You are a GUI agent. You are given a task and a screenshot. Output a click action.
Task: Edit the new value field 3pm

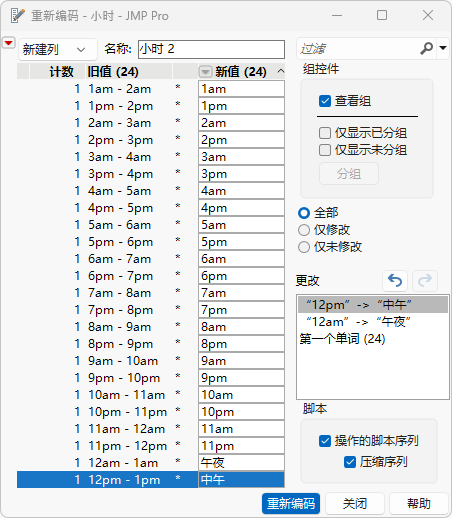tap(241, 174)
